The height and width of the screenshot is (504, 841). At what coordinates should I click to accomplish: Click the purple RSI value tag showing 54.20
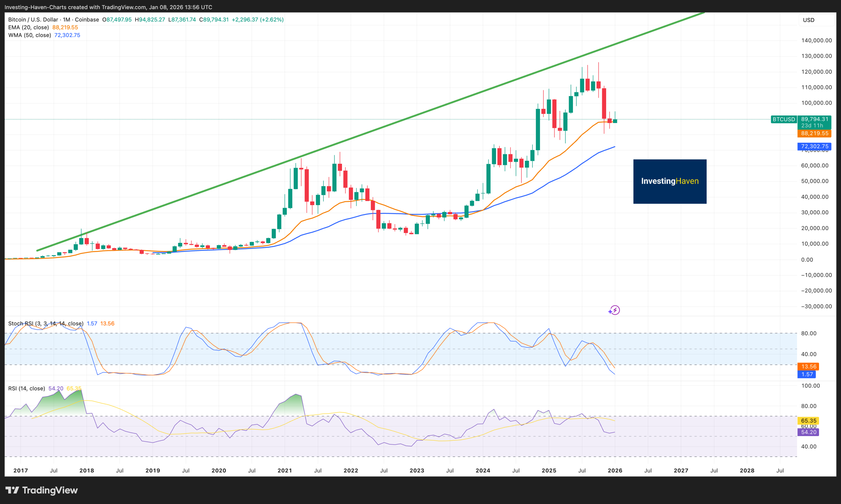(x=808, y=432)
